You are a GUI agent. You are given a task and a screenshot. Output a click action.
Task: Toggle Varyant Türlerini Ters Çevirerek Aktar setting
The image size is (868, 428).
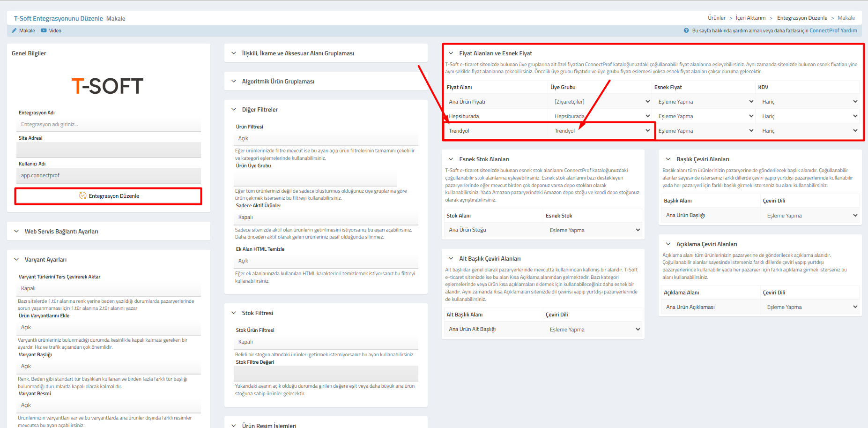point(109,288)
